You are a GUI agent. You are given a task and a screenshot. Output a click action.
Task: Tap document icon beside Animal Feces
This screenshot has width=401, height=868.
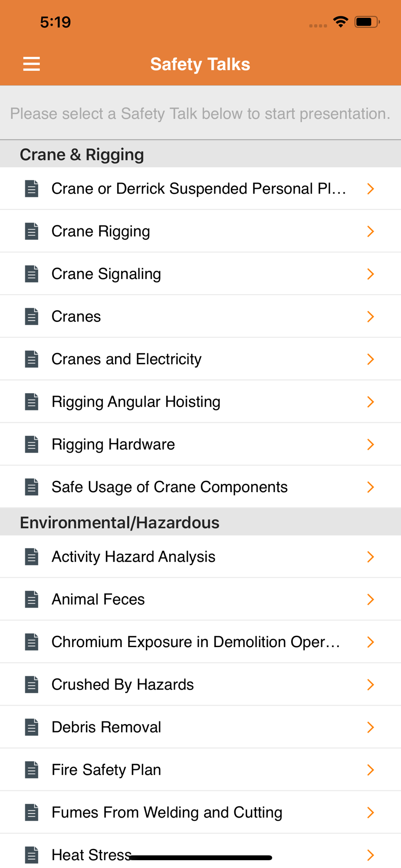click(32, 599)
